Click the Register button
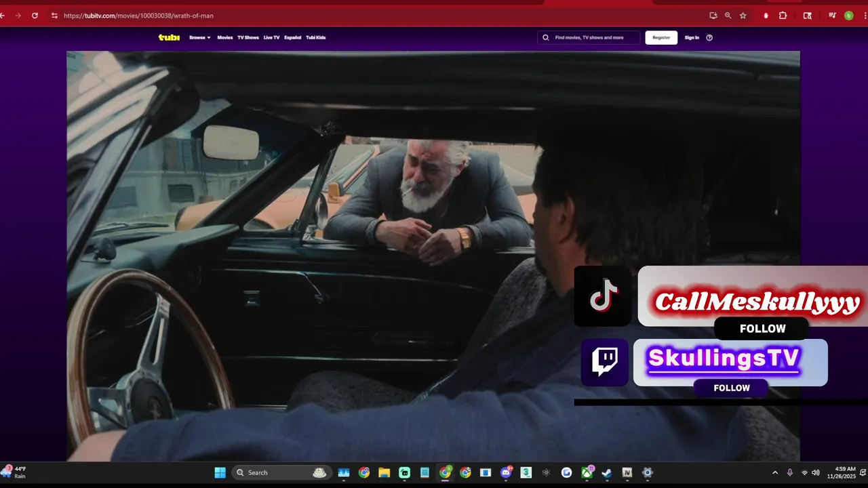This screenshot has width=868, height=488. (x=661, y=38)
